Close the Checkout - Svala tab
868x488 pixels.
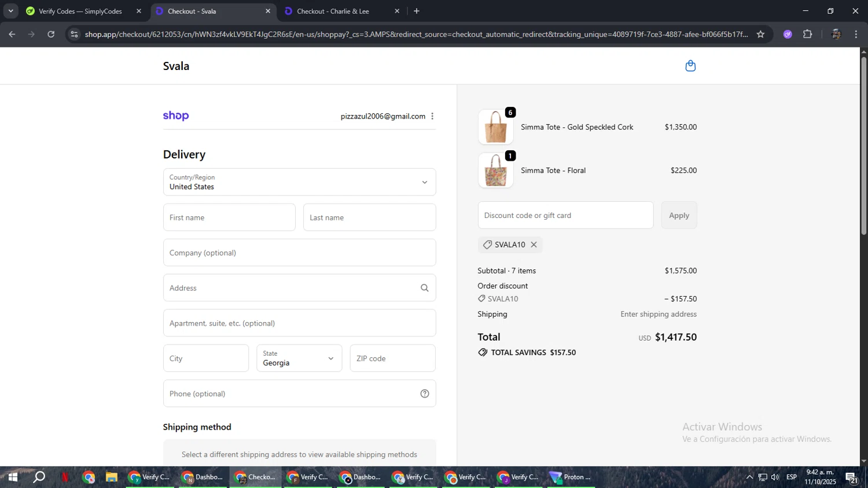[268, 11]
